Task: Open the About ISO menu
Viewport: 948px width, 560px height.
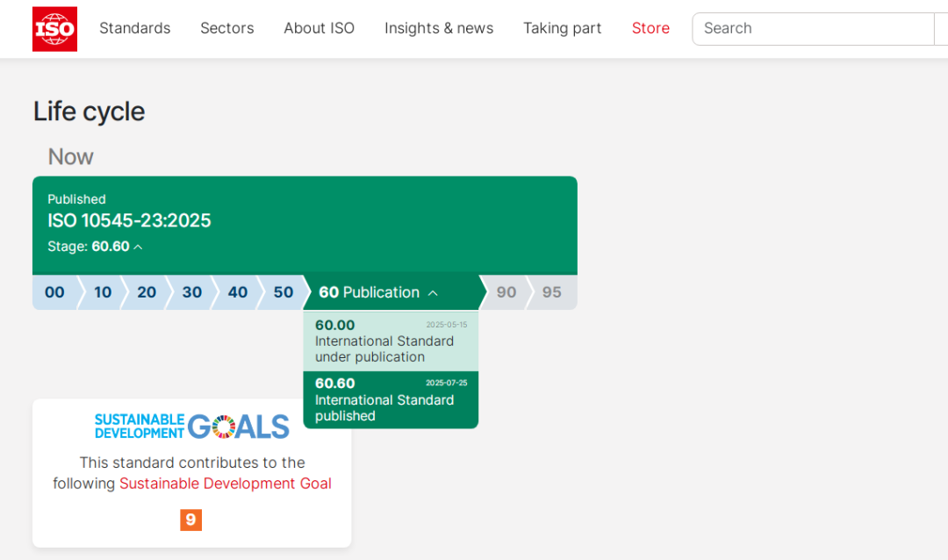Action: click(x=319, y=28)
